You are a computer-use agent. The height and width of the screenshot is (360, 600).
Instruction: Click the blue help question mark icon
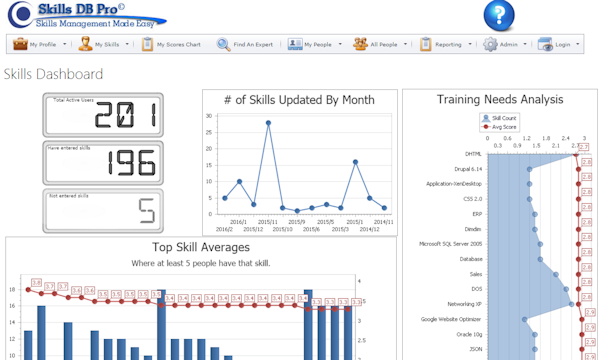pos(499,16)
